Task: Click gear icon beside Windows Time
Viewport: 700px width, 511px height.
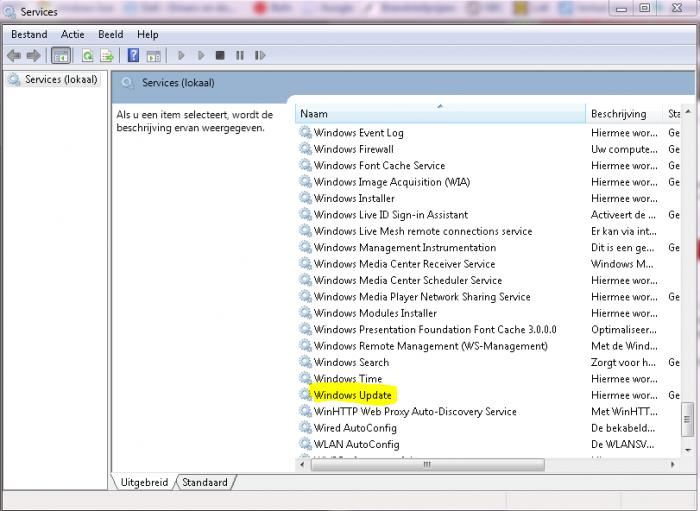Action: [x=305, y=378]
